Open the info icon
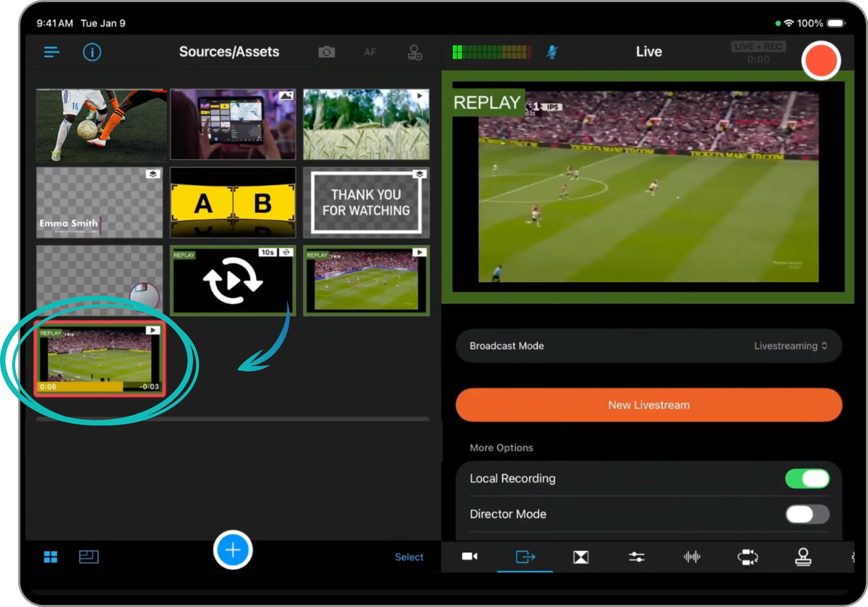The width and height of the screenshot is (868, 607). [x=92, y=52]
